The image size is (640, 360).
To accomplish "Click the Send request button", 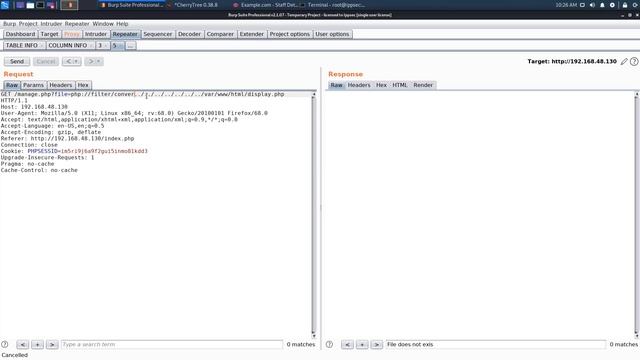I will [17, 61].
